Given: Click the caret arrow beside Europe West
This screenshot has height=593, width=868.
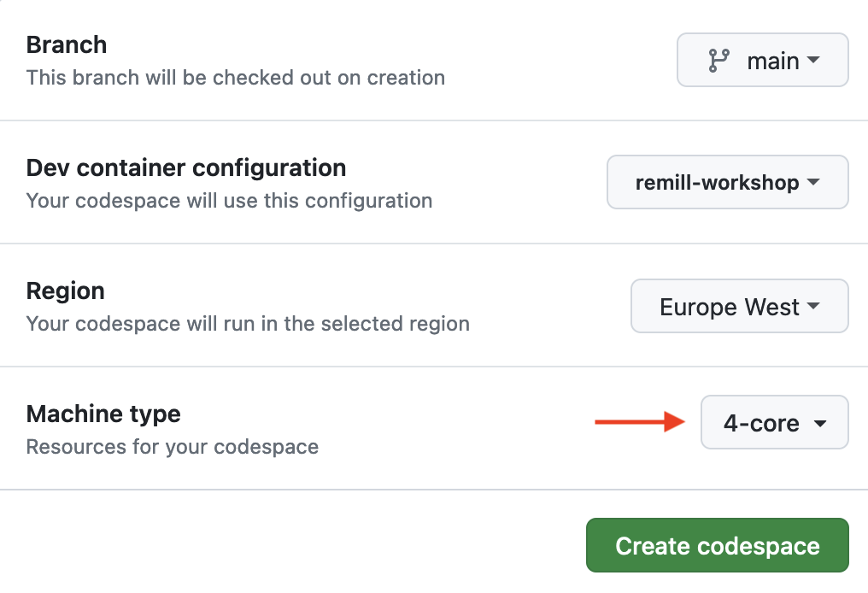Looking at the screenshot, I should 813,307.
